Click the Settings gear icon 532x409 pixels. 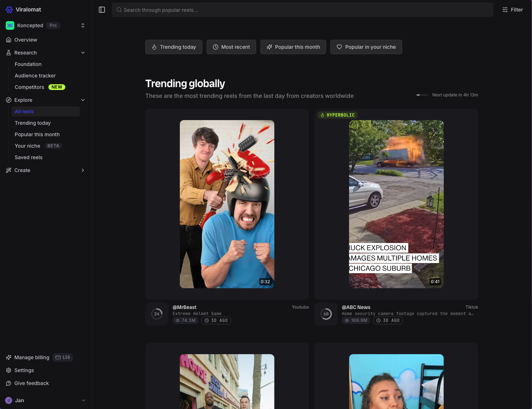9,370
